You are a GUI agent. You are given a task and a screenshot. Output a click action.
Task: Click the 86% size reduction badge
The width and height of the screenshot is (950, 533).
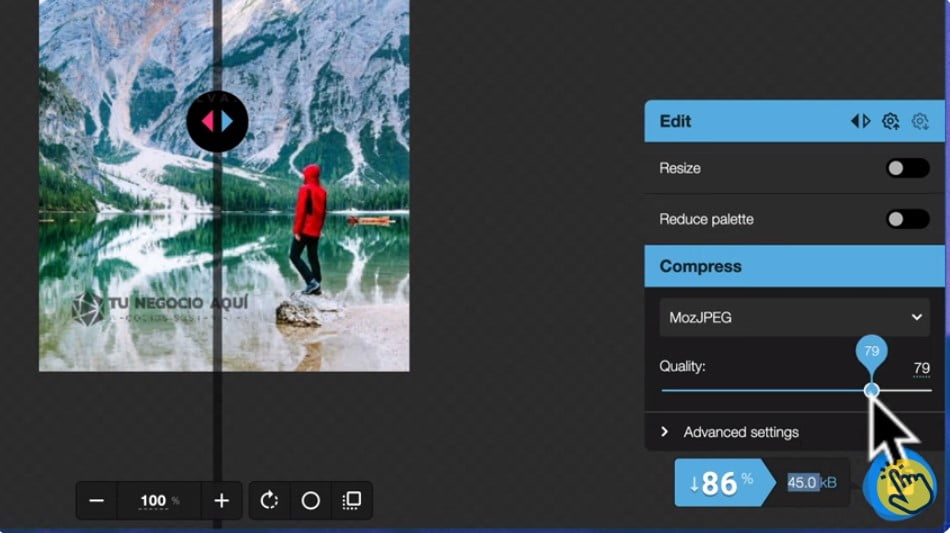tap(724, 483)
